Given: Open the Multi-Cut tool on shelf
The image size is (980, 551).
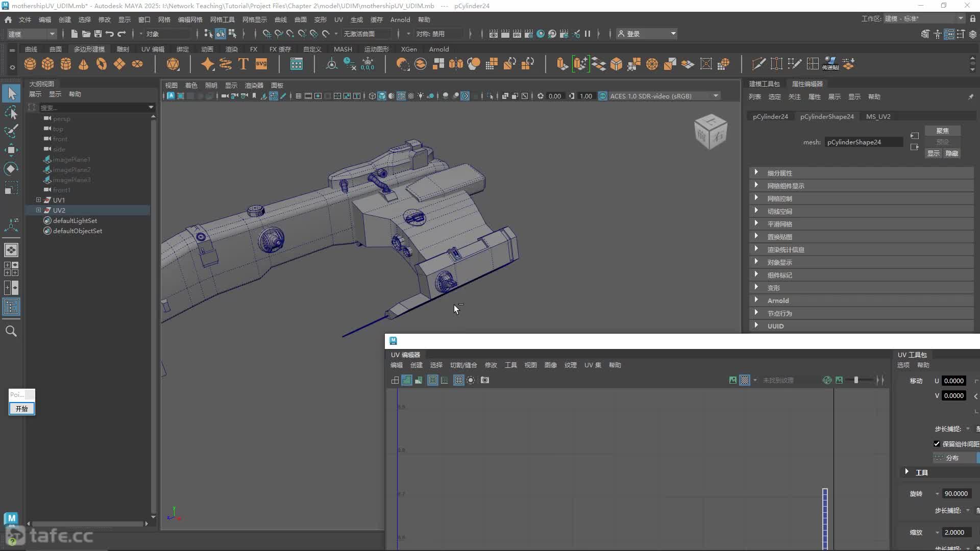Looking at the screenshot, I should pyautogui.click(x=758, y=64).
